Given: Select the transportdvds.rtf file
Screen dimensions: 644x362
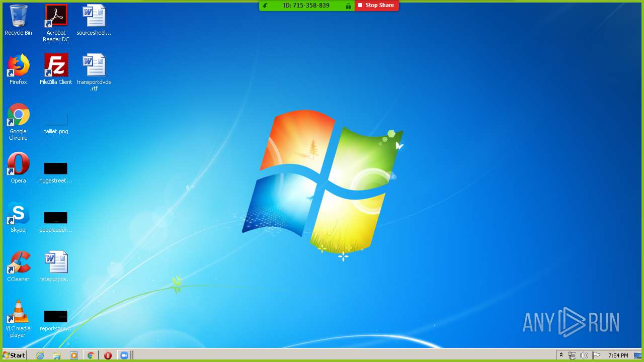Looking at the screenshot, I should point(94,73).
